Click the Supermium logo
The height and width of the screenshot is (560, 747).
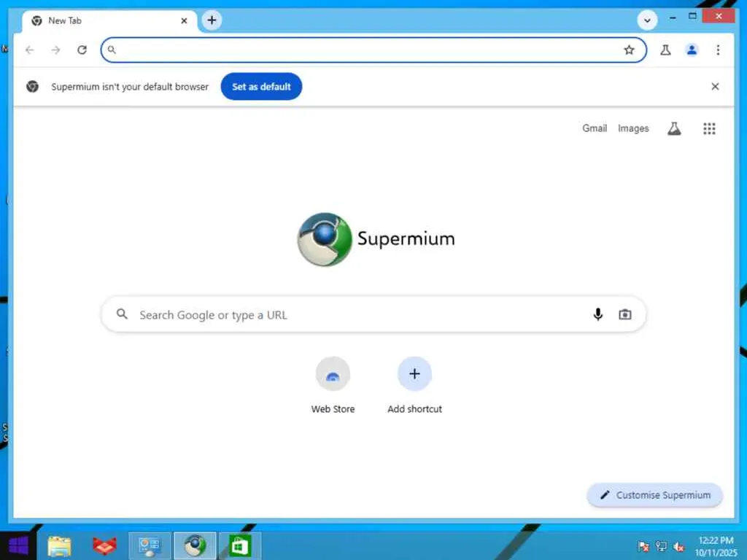point(376,239)
